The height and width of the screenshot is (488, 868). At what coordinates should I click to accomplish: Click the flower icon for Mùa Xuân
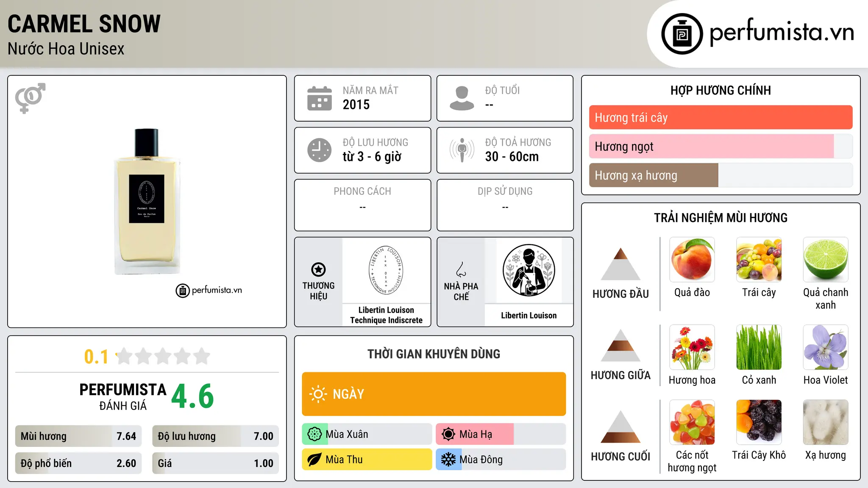point(314,434)
